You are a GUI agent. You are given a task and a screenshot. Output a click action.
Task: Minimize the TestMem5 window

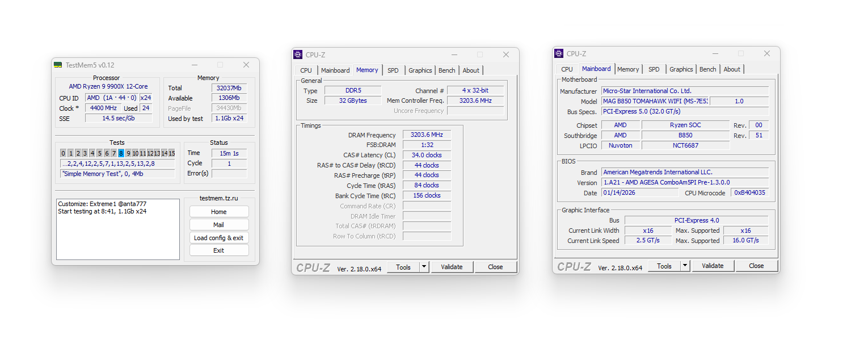coord(194,65)
